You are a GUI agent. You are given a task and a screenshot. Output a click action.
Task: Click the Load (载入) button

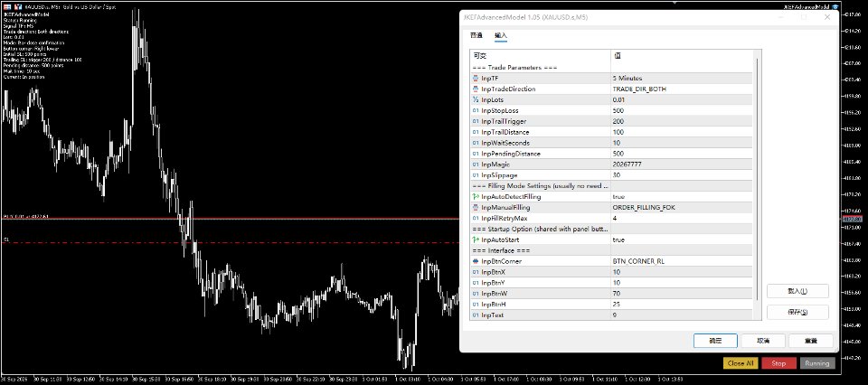[x=797, y=291]
